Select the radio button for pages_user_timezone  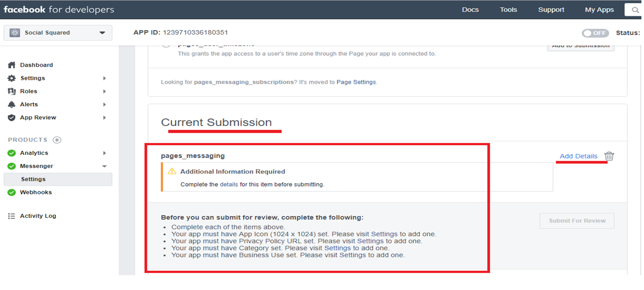[166, 45]
